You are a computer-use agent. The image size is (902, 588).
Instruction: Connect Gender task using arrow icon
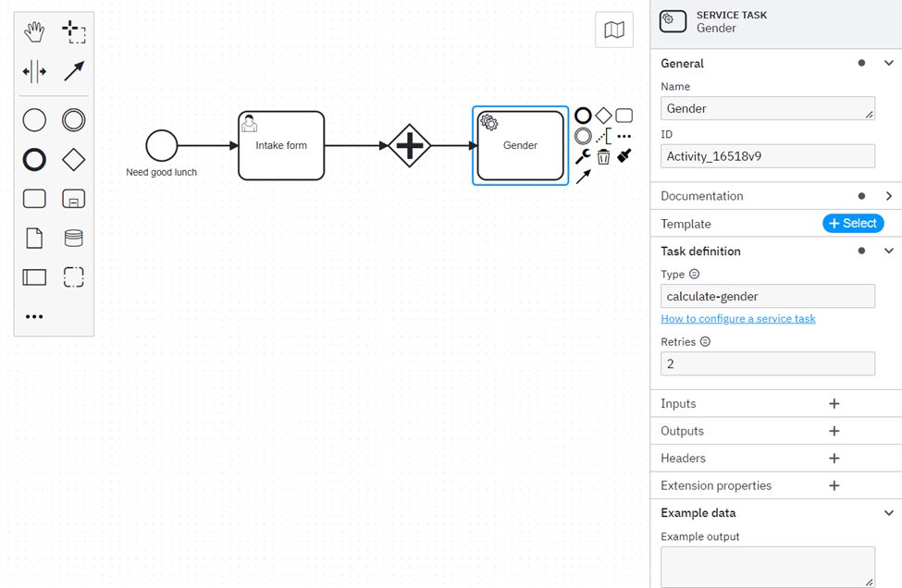coord(583,177)
